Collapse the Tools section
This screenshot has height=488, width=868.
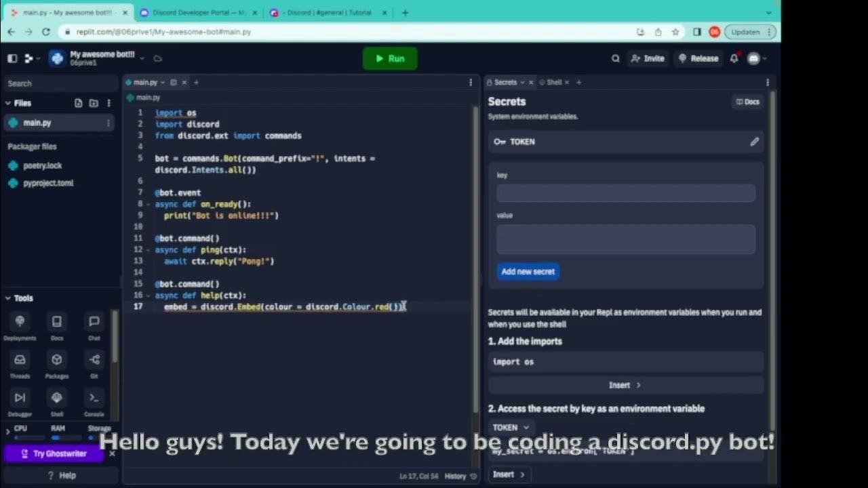tap(8, 298)
